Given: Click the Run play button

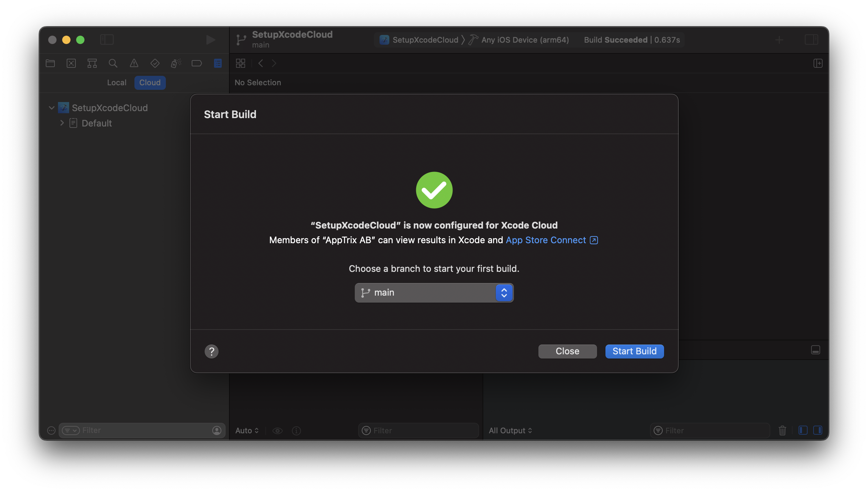Looking at the screenshot, I should 210,40.
